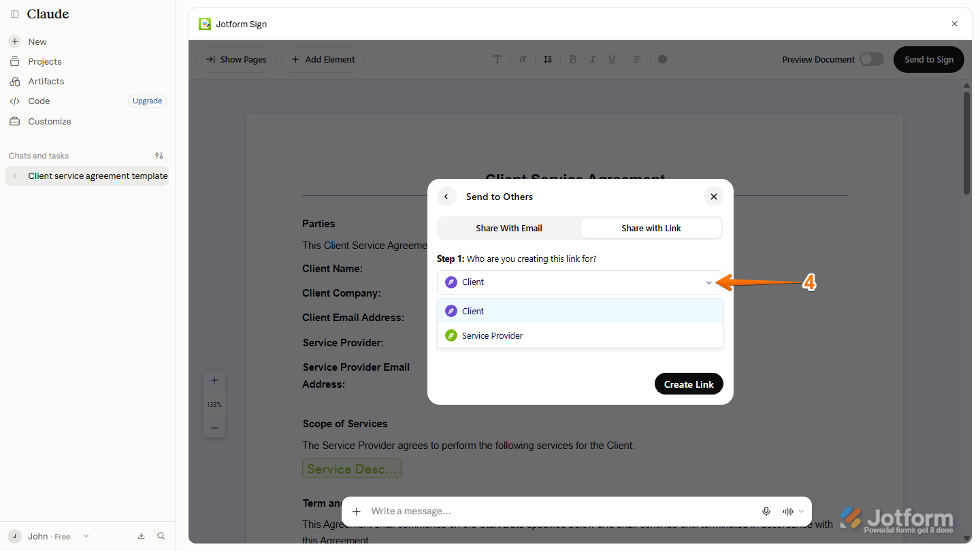Zoom out with the minus button
Screen dimensions: 980x551
(214, 428)
